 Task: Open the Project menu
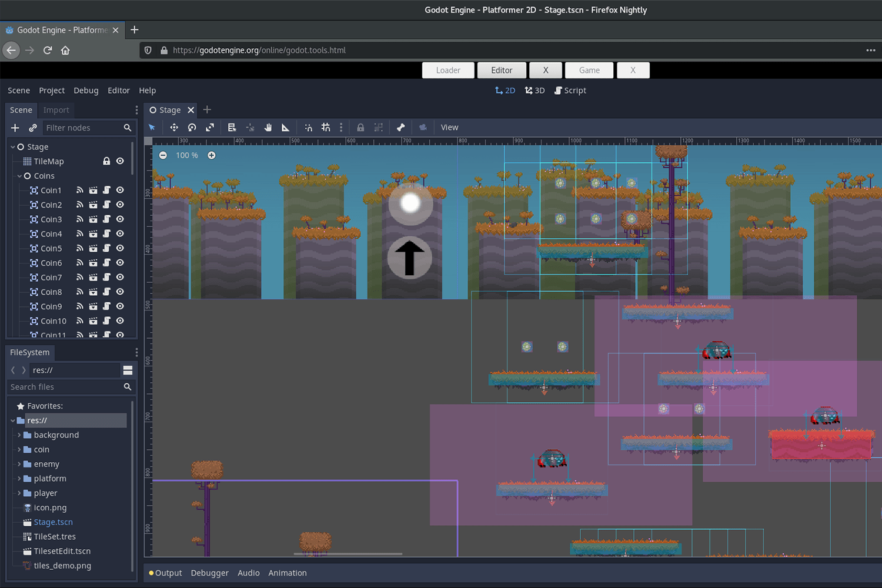click(52, 91)
